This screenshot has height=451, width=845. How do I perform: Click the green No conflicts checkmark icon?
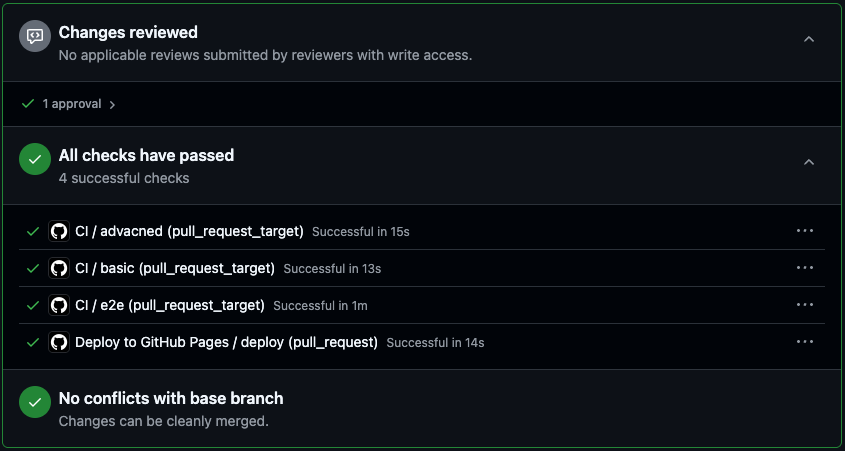35,402
